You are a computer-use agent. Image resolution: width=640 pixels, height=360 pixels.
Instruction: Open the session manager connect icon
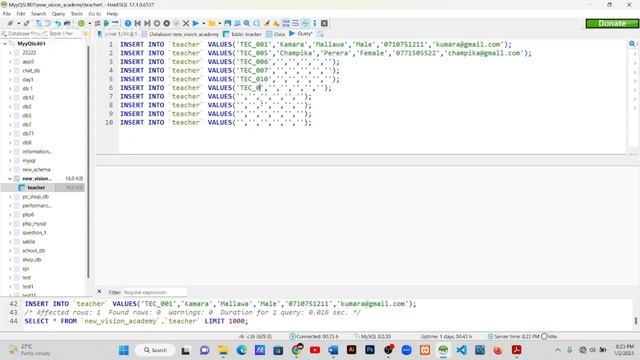tap(10, 23)
